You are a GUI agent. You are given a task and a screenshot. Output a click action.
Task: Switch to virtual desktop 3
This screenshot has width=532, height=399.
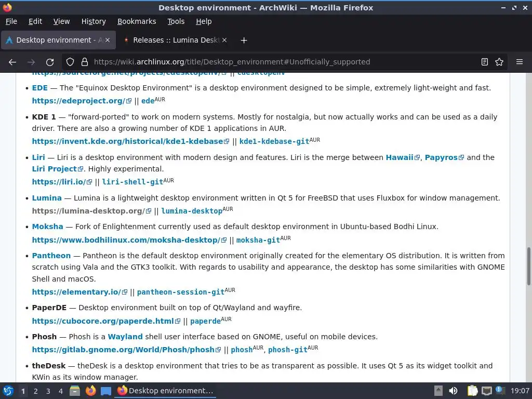point(48,391)
